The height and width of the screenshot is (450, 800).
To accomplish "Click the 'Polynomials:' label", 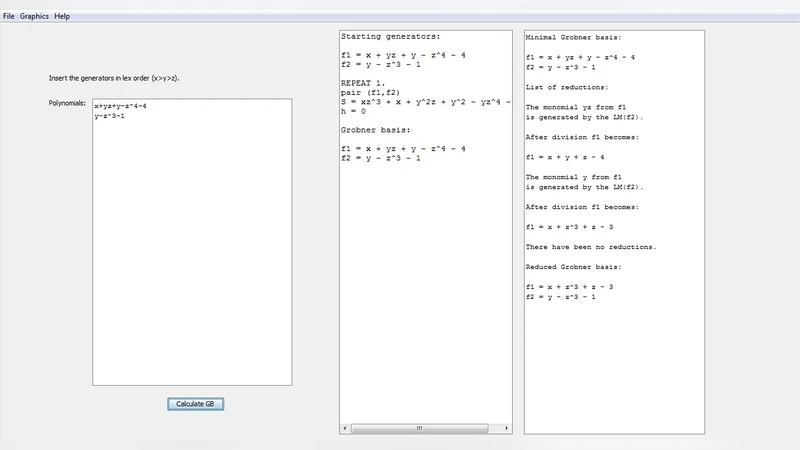I will [68, 104].
